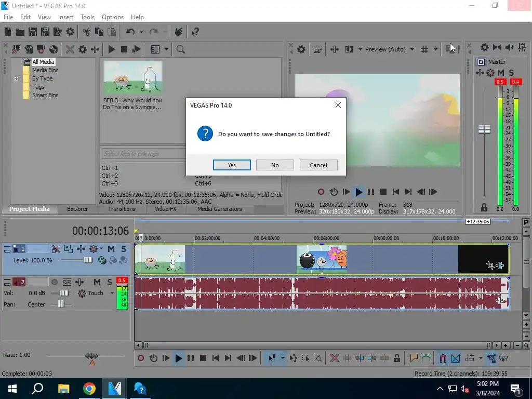Screen dimensions: 532x399
Task: Click the Open project folder icon
Action: [x=20, y=32]
